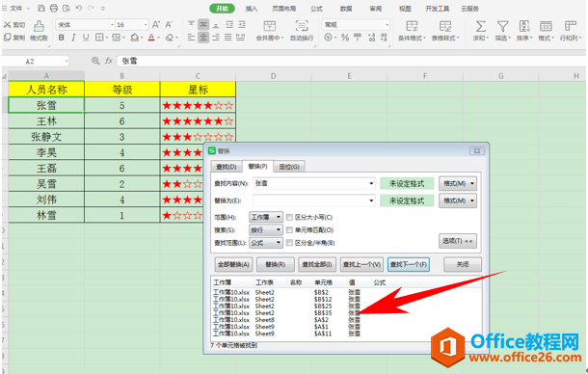Toggle 区分大小写(C) case-sensitive checkbox
The width and height of the screenshot is (588, 374).
[289, 217]
